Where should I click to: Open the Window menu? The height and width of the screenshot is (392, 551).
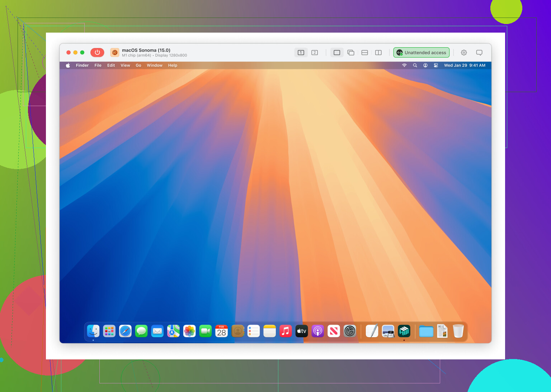(x=155, y=66)
